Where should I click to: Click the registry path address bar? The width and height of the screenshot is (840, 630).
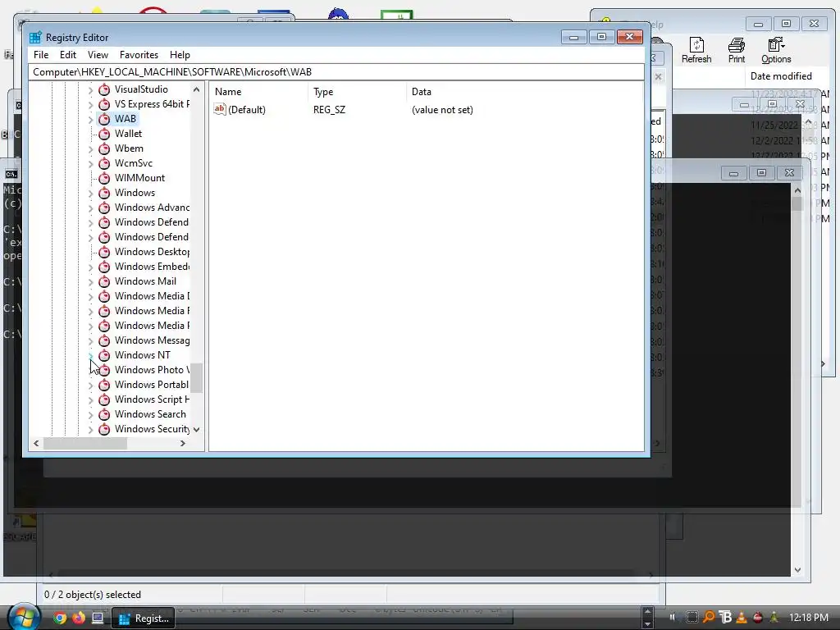point(336,72)
